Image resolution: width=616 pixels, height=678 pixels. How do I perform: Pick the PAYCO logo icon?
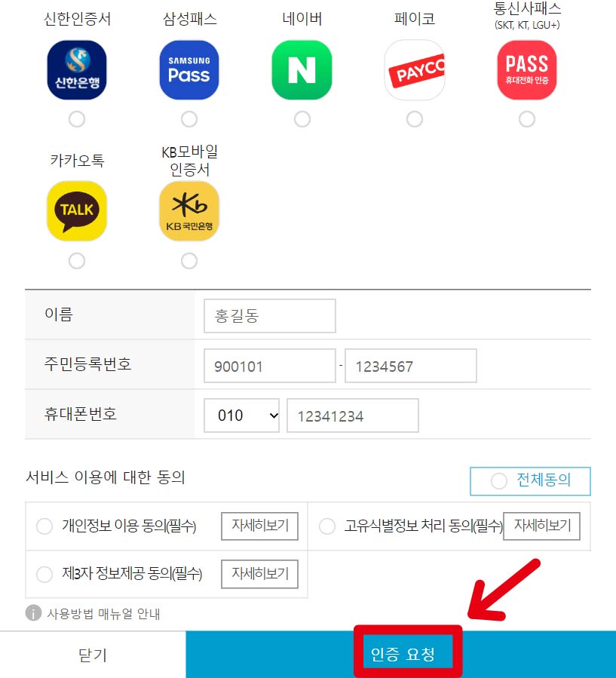tap(415, 70)
